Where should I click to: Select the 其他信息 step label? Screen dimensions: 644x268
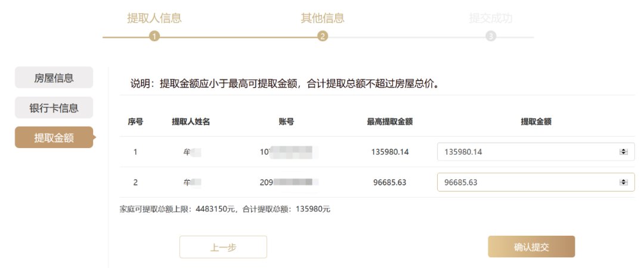click(x=323, y=18)
